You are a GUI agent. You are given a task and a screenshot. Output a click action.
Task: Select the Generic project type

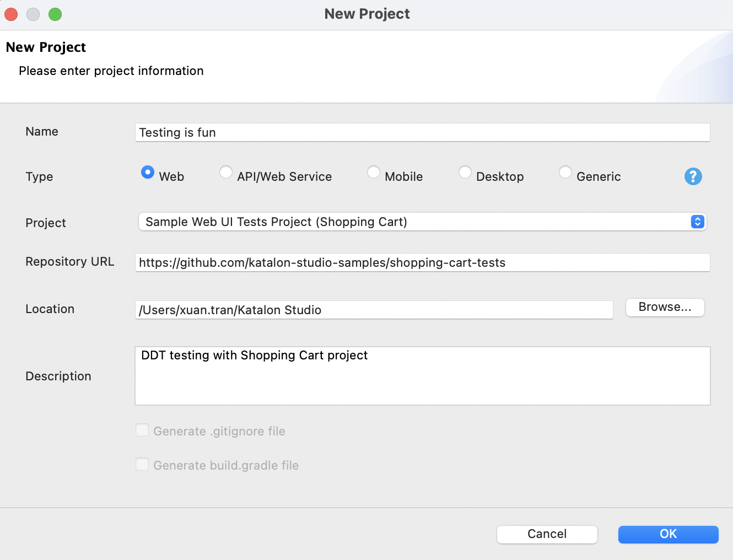click(565, 173)
